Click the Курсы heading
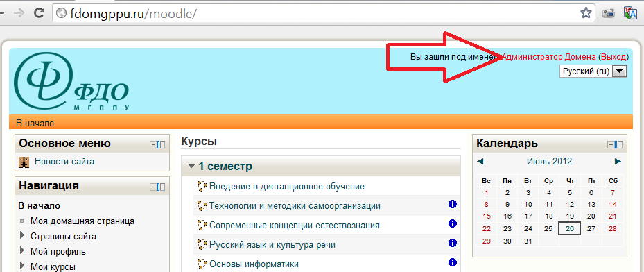The height and width of the screenshot is (272, 644). click(199, 142)
